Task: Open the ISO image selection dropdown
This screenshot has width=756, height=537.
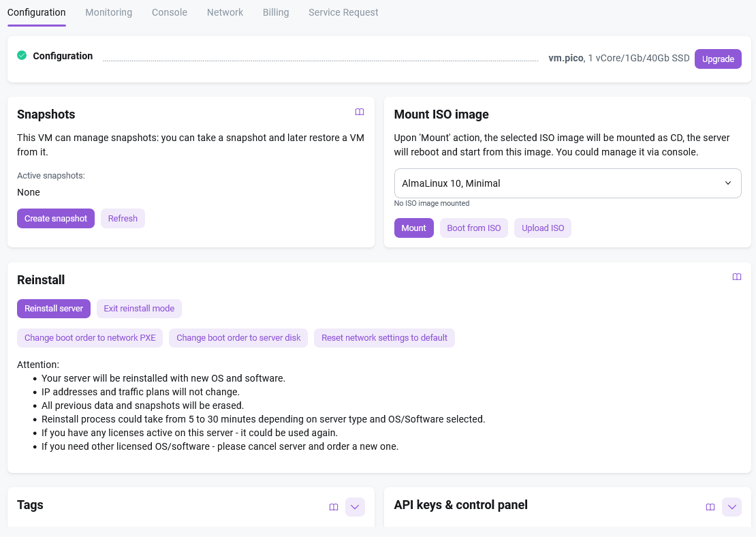Action: (567, 183)
